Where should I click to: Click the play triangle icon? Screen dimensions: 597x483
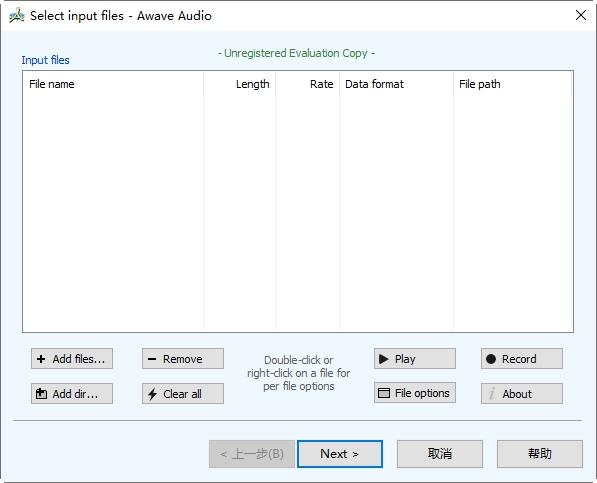384,359
